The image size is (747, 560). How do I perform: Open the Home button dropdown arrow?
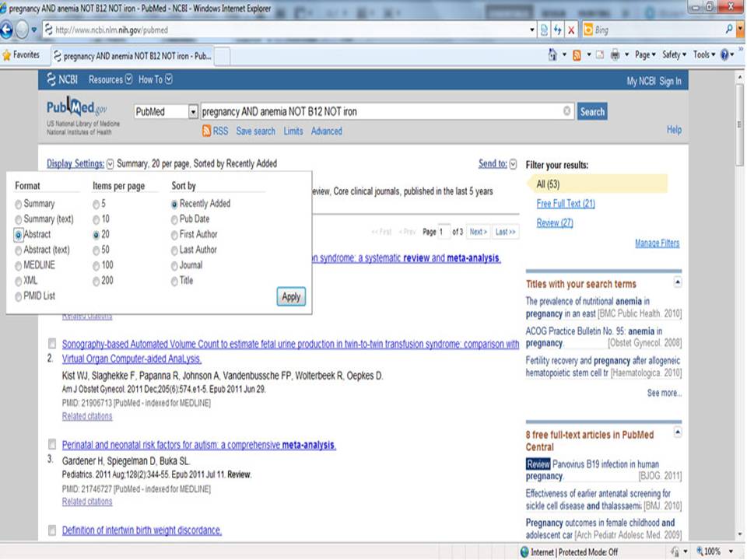pyautogui.click(x=565, y=55)
